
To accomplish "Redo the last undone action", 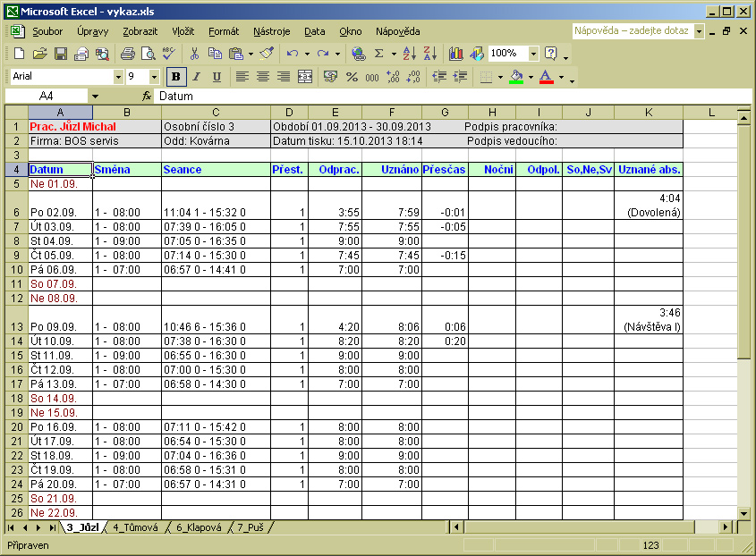I will click(323, 54).
